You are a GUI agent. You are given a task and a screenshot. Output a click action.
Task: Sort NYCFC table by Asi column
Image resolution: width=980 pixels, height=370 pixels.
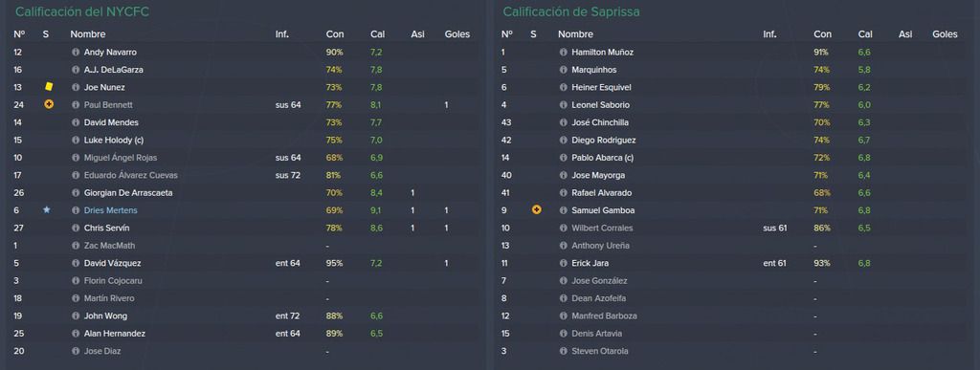(x=417, y=34)
